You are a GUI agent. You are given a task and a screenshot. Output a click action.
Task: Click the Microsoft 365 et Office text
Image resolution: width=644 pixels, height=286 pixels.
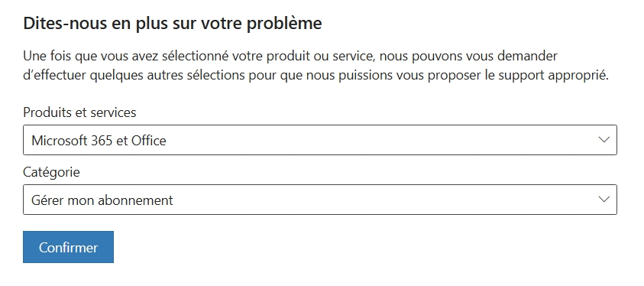coord(99,141)
